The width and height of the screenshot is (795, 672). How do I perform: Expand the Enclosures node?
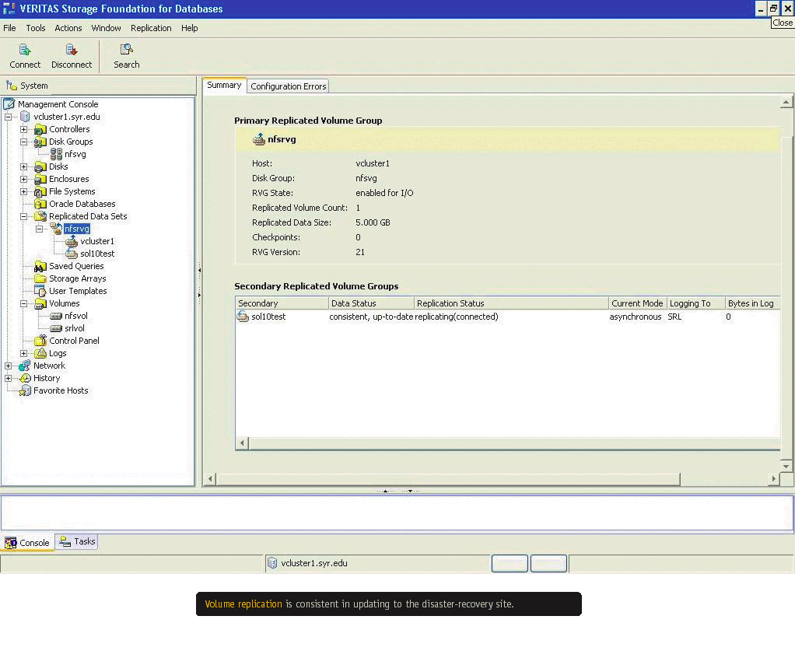24,179
